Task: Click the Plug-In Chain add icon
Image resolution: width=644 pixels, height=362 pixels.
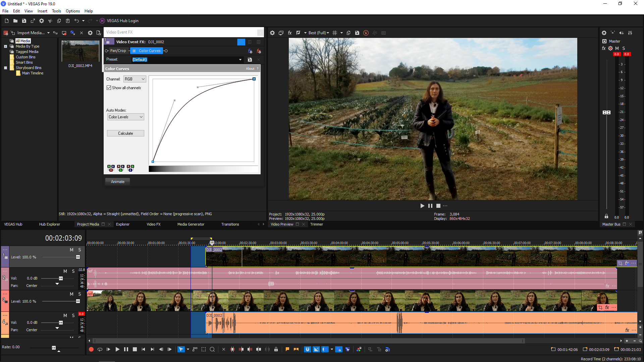Action: click(250, 51)
